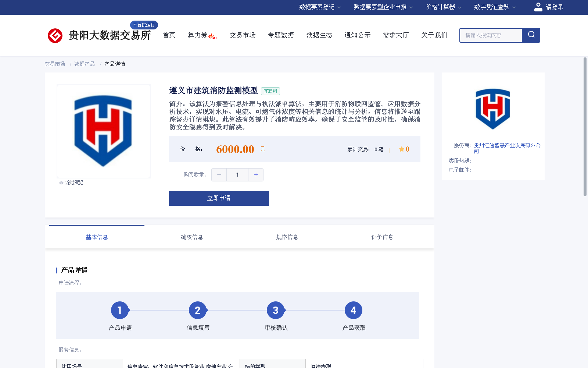
Task: Open the 交易市场 menu item
Action: (243, 35)
